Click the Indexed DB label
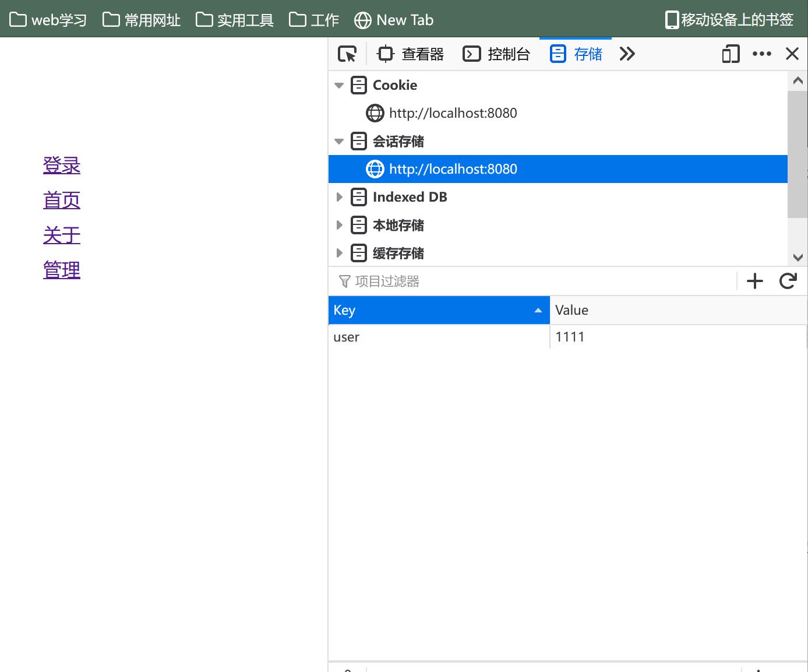The width and height of the screenshot is (808, 672). pyautogui.click(x=410, y=197)
